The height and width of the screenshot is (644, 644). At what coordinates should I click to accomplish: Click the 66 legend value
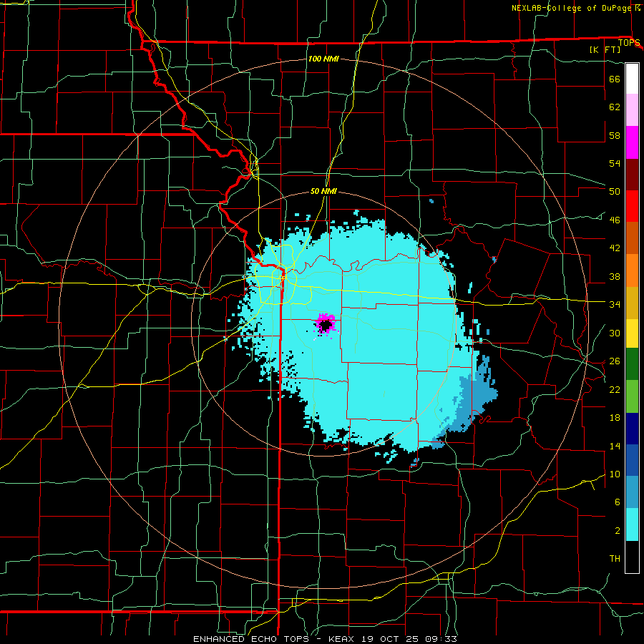click(x=615, y=79)
